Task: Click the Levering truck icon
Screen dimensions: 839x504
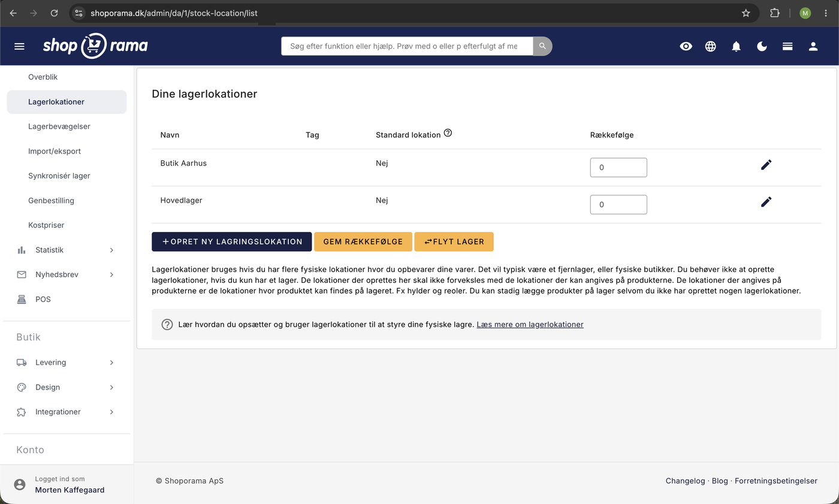Action: [x=22, y=363]
